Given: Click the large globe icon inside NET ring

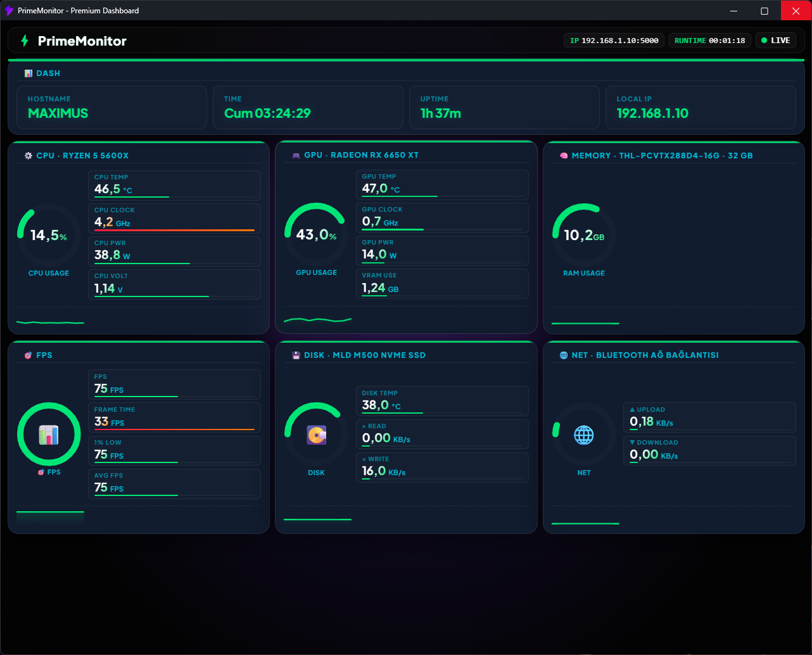Looking at the screenshot, I should [x=584, y=435].
